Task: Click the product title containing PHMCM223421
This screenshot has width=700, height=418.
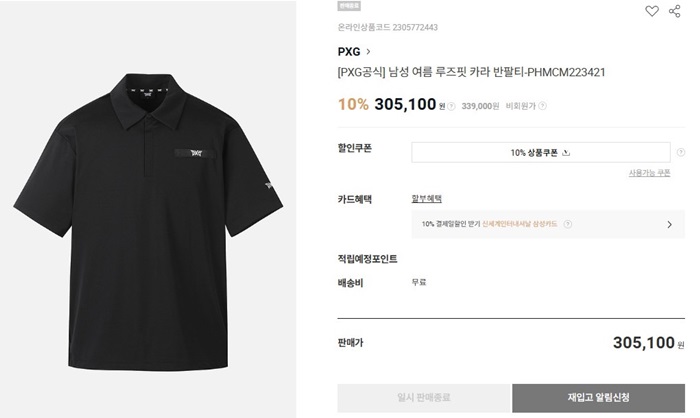Action: [x=471, y=72]
